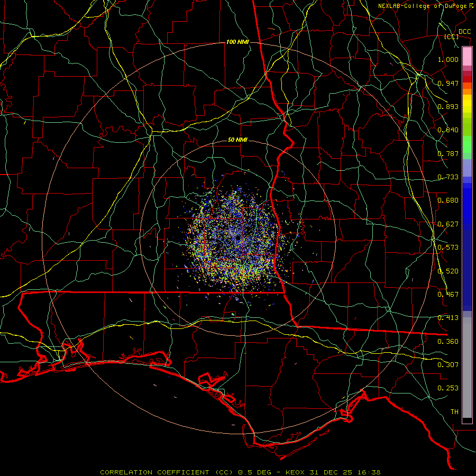
Task: Click the 0.680 color scale value
Action: click(448, 200)
